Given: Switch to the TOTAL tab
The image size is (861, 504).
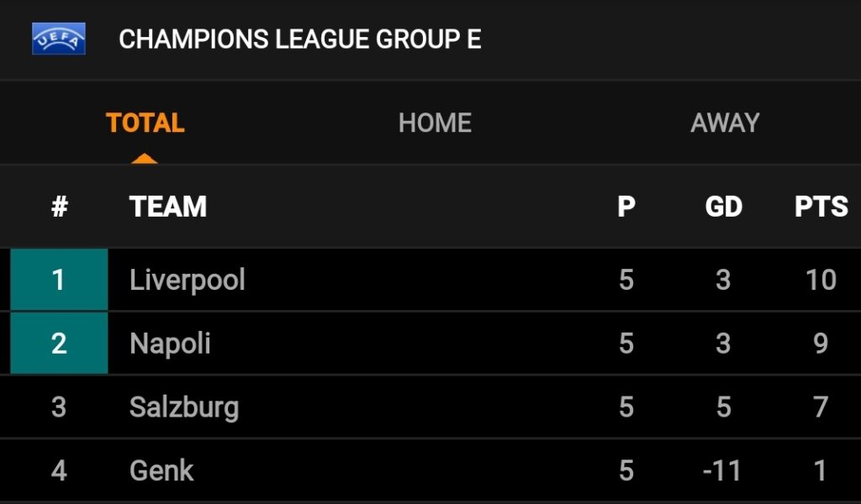Looking at the screenshot, I should click(x=145, y=123).
